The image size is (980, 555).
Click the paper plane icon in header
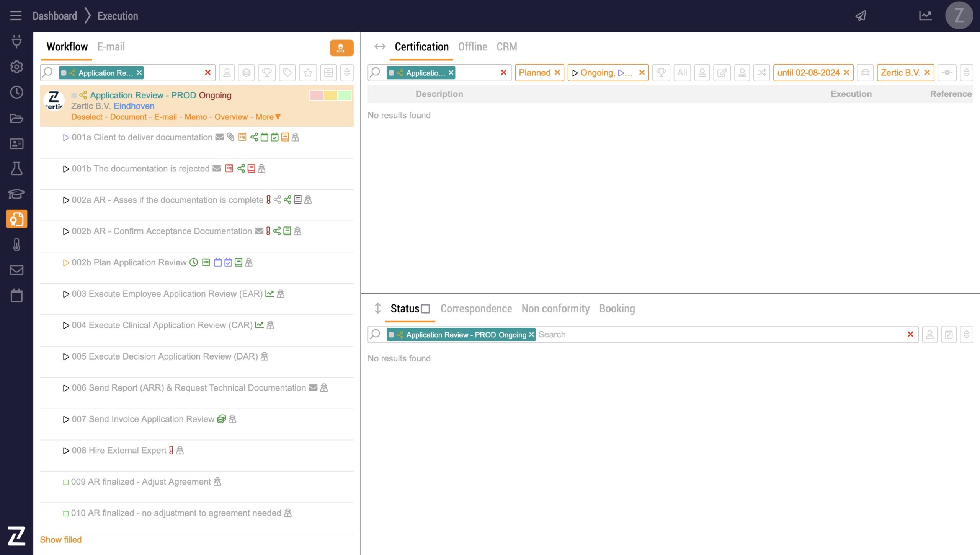point(861,16)
